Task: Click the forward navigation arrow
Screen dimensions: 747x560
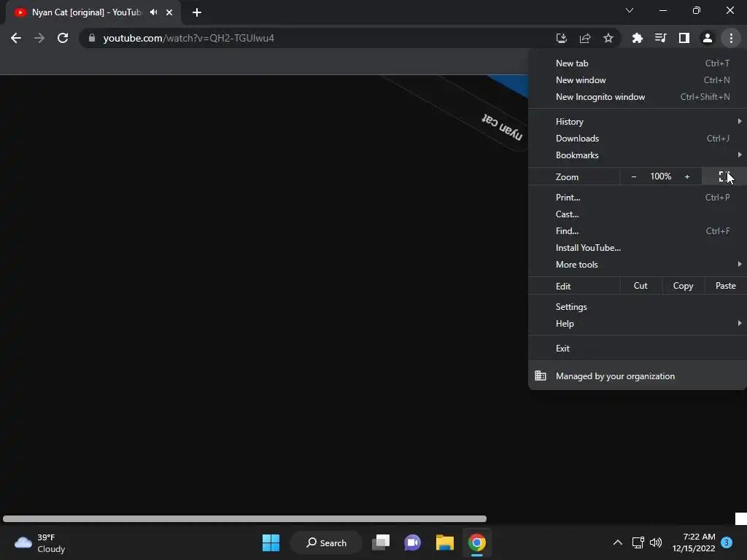Action: pos(39,38)
